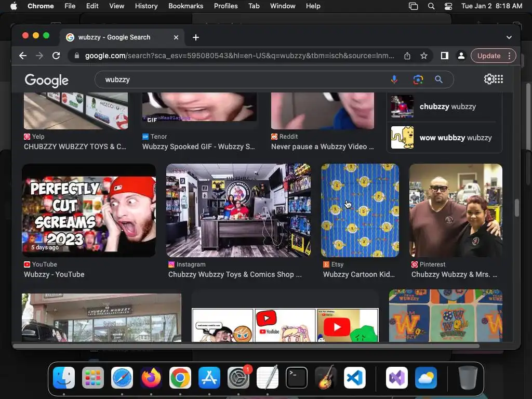Open the chubzzy wubzzy related search
The image size is (532, 399).
tap(444, 107)
